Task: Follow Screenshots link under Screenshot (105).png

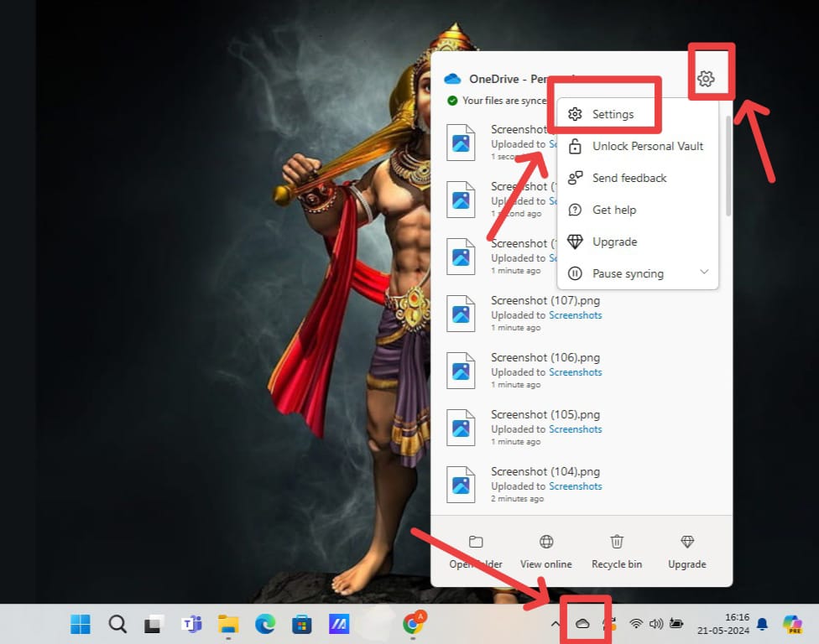Action: coord(575,429)
